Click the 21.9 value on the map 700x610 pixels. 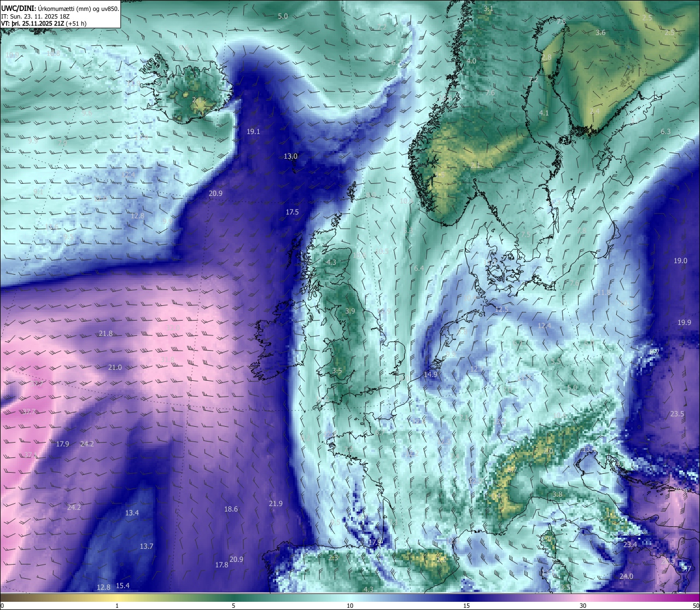276,504
